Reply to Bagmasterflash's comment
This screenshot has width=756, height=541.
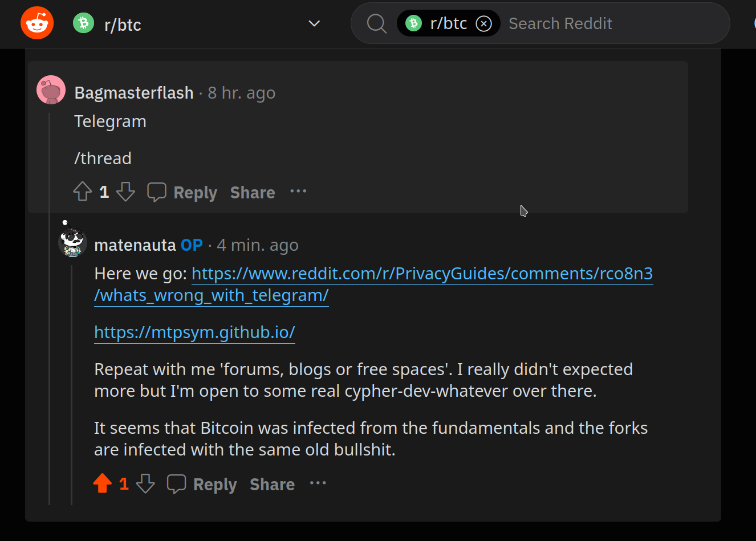(182, 192)
